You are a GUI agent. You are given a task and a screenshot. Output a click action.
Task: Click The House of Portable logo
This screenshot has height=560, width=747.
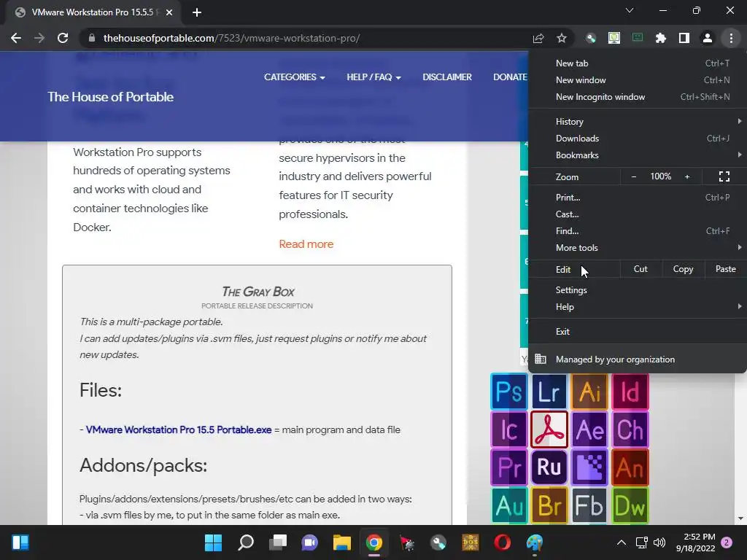[x=111, y=97]
